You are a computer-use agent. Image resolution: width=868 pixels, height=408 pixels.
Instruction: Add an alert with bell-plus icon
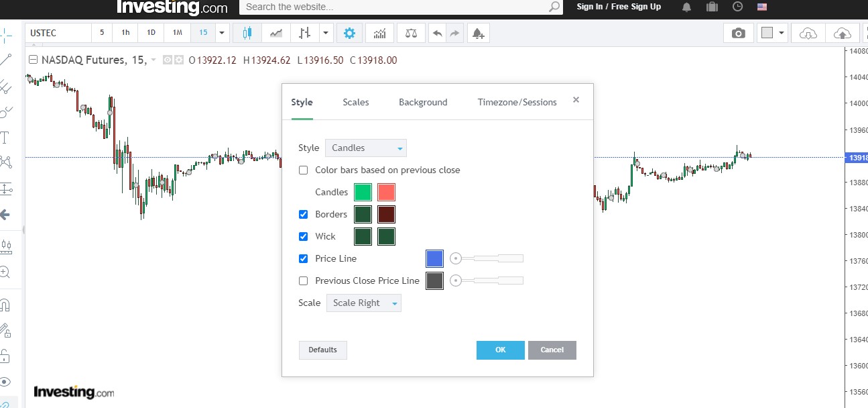pos(478,33)
